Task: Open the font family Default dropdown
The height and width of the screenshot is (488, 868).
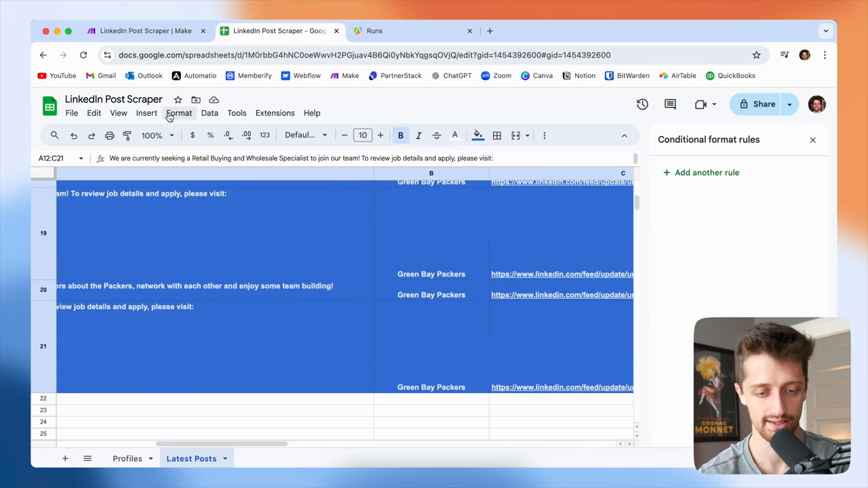Action: (x=306, y=136)
